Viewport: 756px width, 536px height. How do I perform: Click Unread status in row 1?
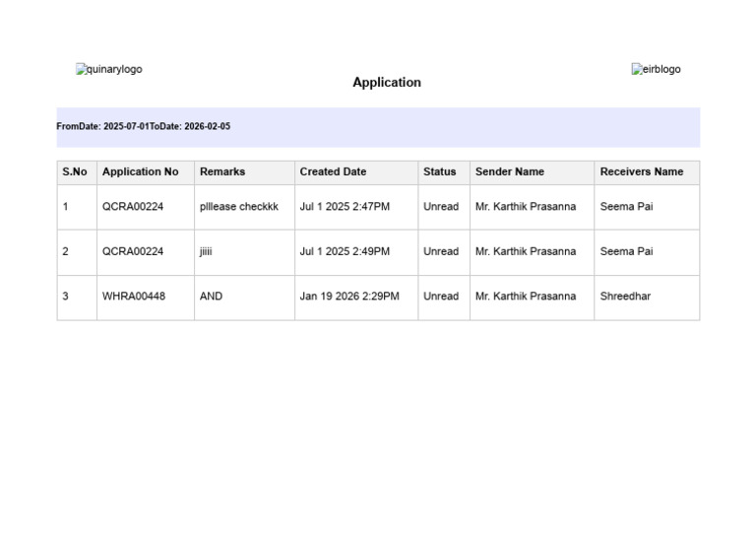pyautogui.click(x=441, y=207)
